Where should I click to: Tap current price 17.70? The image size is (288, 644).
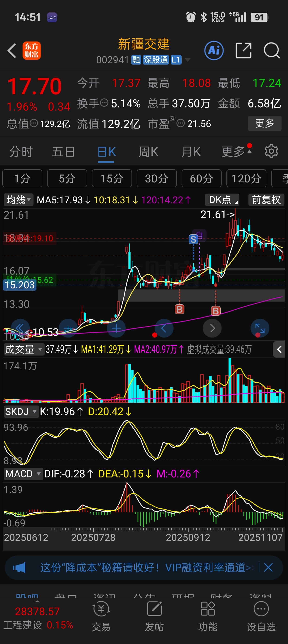(x=35, y=86)
